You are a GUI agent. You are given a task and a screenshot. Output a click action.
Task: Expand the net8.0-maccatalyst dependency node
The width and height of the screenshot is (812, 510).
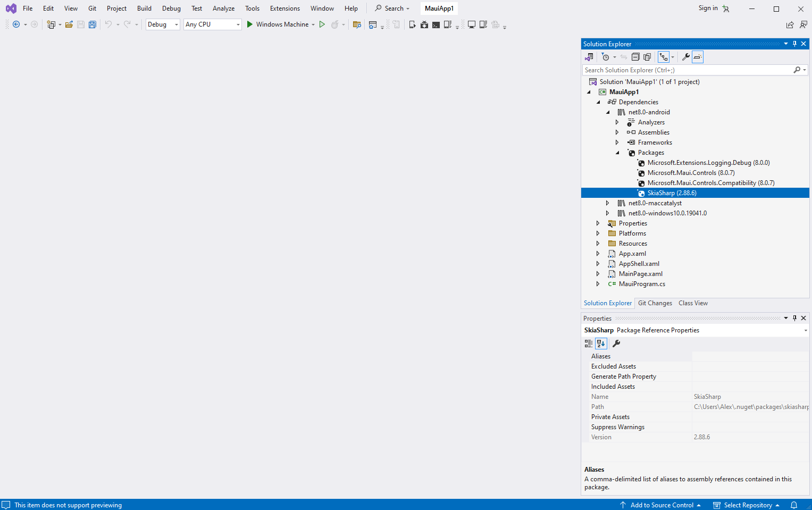[608, 203]
